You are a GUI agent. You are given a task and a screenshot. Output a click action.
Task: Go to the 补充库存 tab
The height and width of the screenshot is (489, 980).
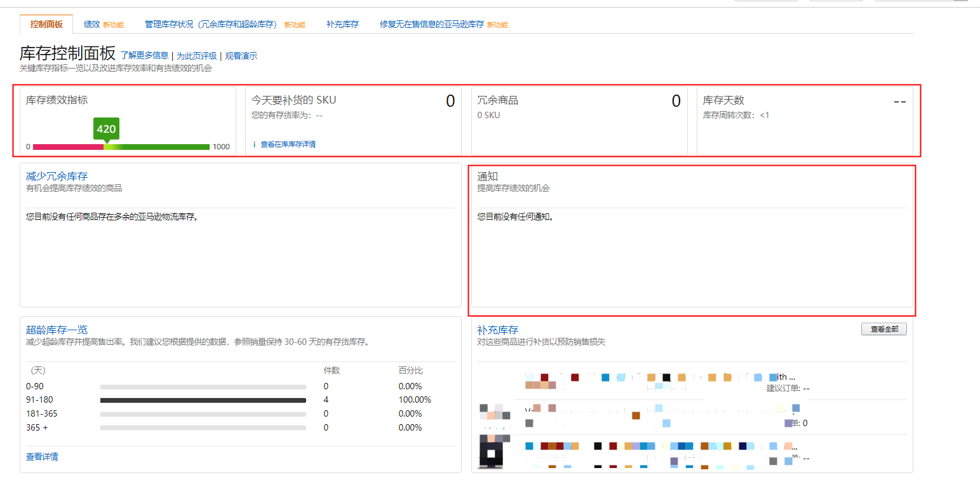pyautogui.click(x=342, y=24)
